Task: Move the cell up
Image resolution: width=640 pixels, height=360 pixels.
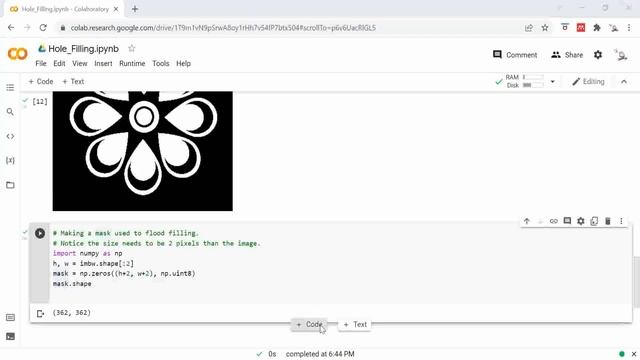Action: [x=527, y=221]
